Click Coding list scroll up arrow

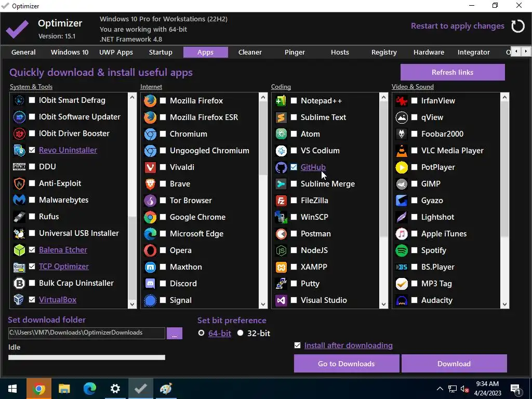(x=383, y=97)
